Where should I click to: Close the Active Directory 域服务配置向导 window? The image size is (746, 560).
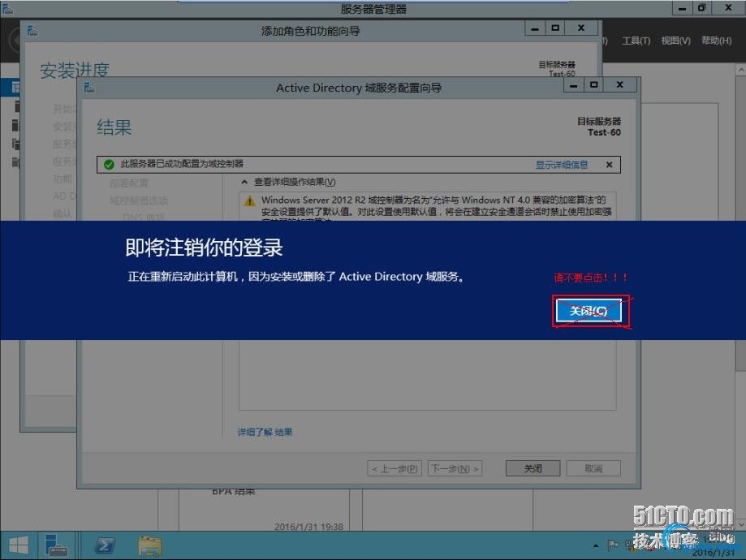point(619,85)
